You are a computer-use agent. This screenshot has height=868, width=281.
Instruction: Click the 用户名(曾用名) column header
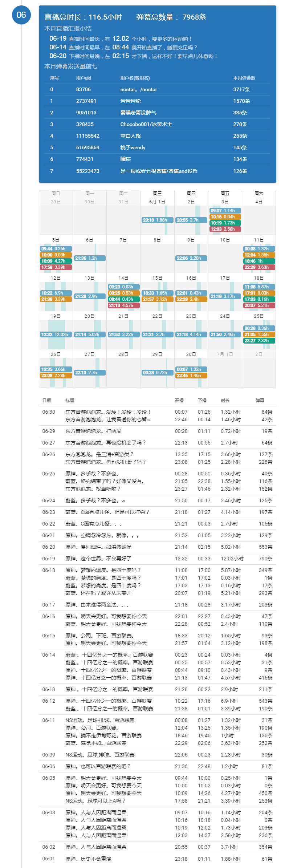click(135, 78)
